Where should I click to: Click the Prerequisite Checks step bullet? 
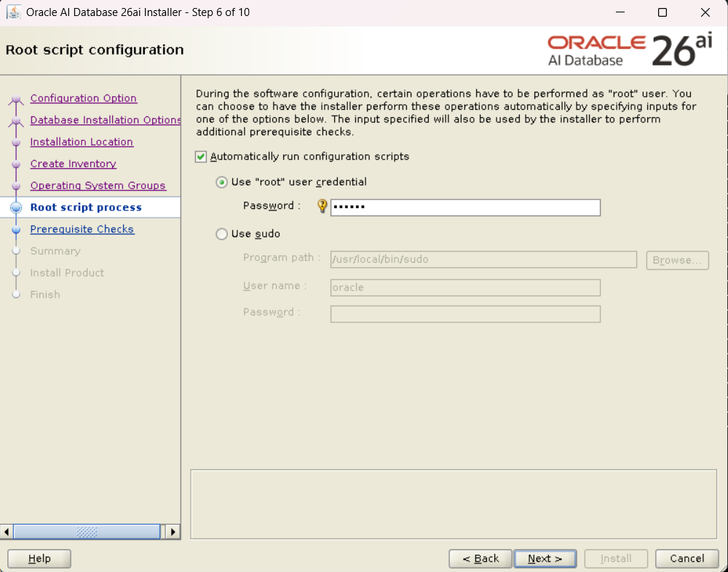click(16, 229)
